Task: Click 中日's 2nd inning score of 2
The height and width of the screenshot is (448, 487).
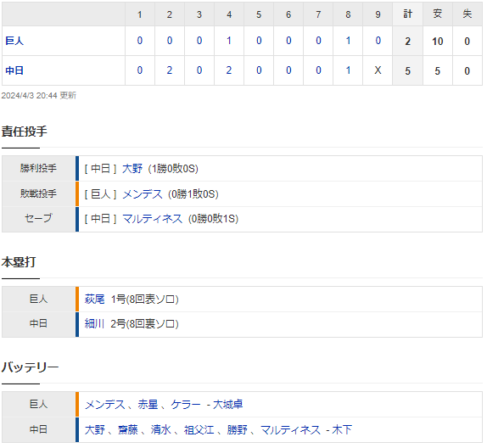Action: point(170,70)
